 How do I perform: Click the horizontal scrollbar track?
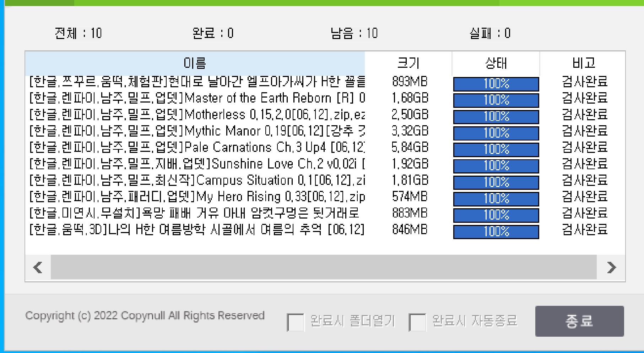click(x=323, y=267)
